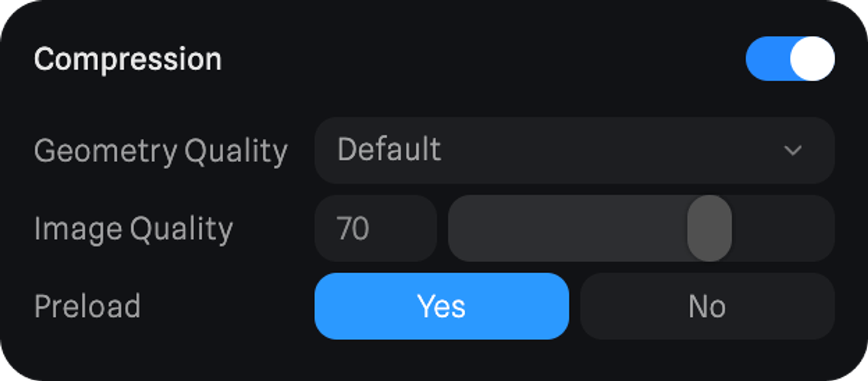Click the chevron arrow in Geometry Quality

click(x=792, y=151)
